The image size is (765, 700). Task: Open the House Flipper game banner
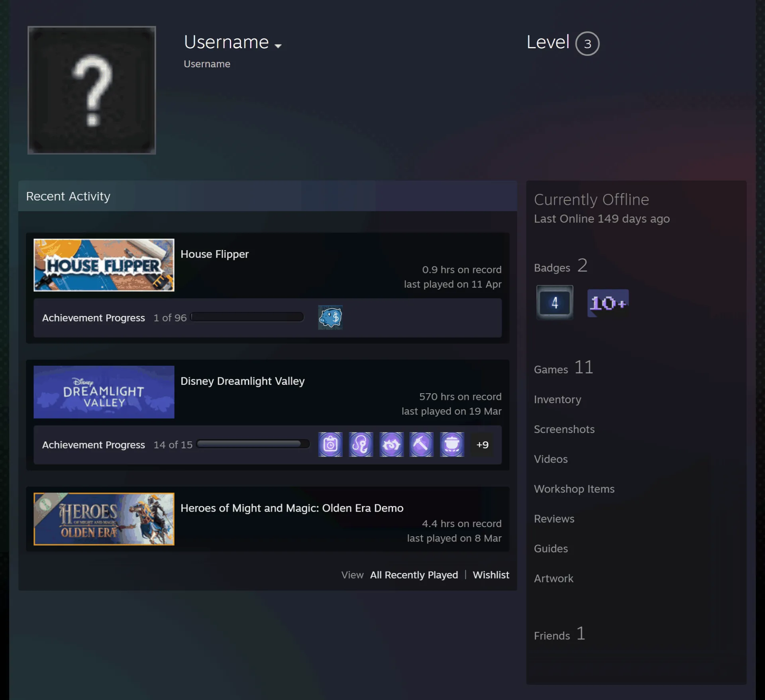point(104,265)
